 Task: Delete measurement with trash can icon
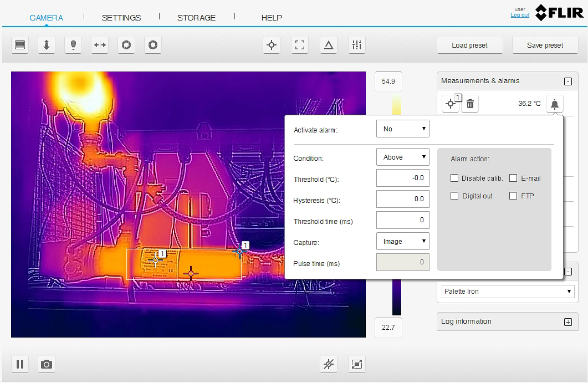click(x=470, y=104)
